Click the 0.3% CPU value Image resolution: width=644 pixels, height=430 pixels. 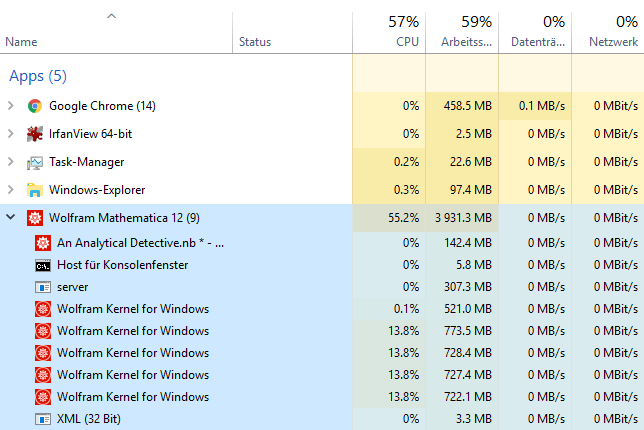pyautogui.click(x=406, y=190)
